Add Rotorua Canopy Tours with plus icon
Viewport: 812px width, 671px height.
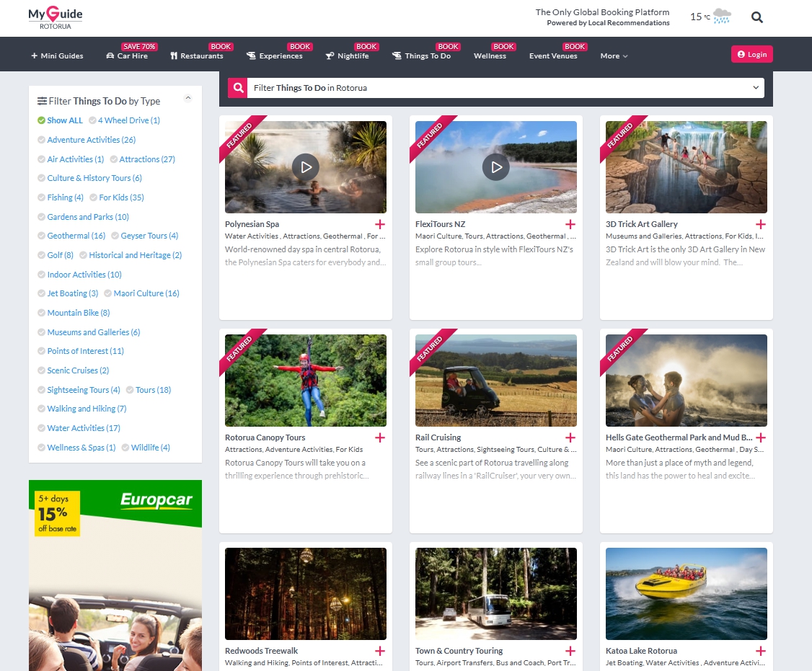pos(380,437)
